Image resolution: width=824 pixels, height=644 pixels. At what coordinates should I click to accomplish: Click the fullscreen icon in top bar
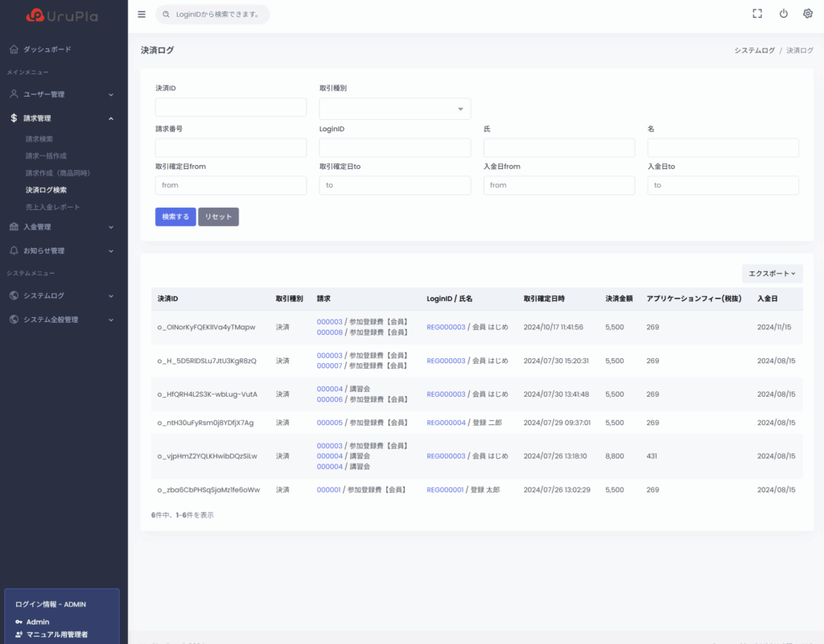(x=757, y=14)
